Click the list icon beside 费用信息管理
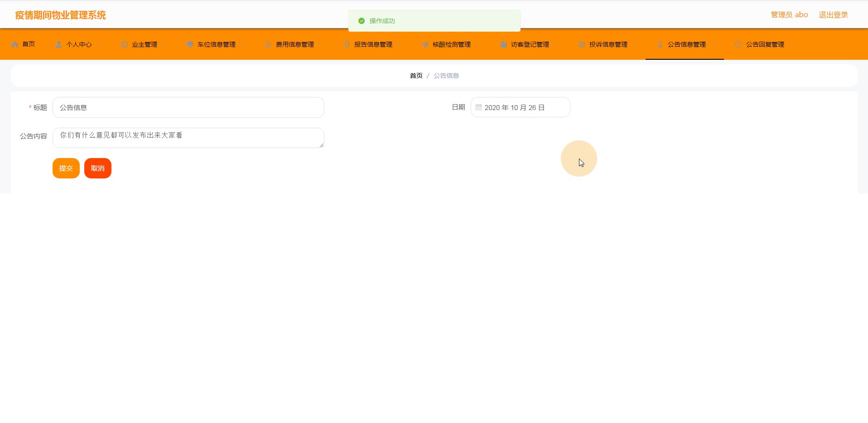Viewport: 868px width, 423px height. click(x=268, y=44)
